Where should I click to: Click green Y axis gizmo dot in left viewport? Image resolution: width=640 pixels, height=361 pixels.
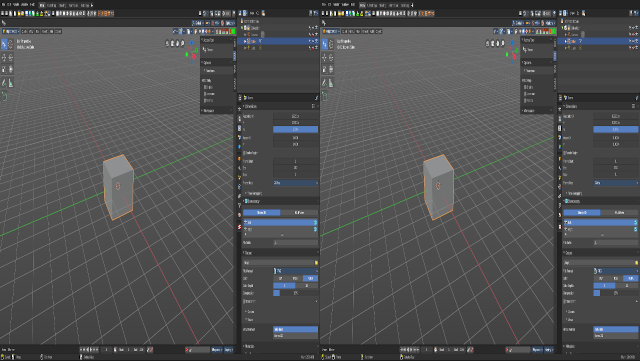tap(187, 54)
